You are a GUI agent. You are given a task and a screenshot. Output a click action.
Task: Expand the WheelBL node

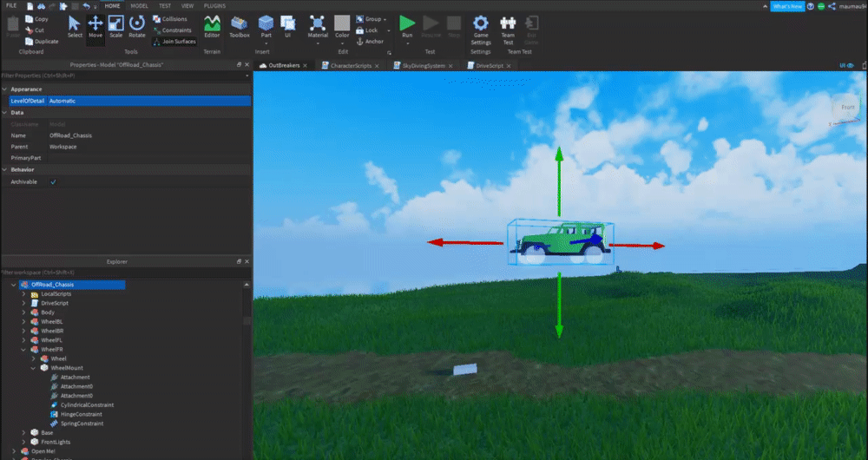click(23, 322)
